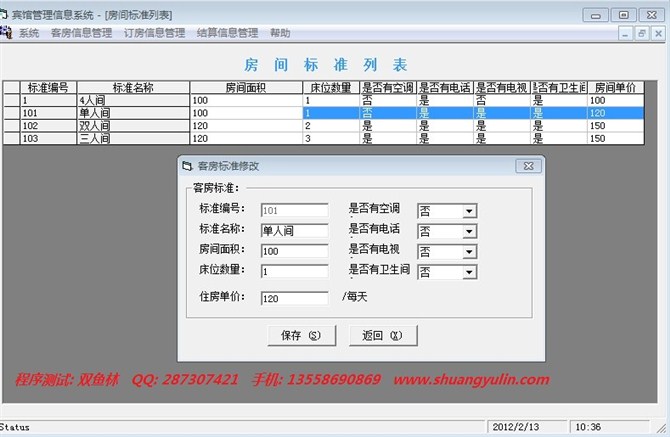670x437 pixels.
Task: Expand the 是否有空调 dropdown
Action: point(469,211)
